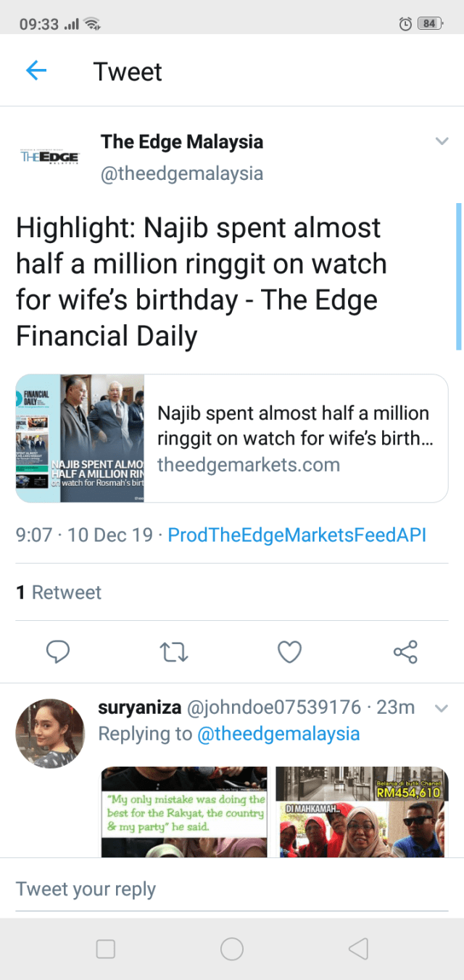Tap @theedgemalaysia mention in reply
The image size is (464, 980).
(x=278, y=733)
